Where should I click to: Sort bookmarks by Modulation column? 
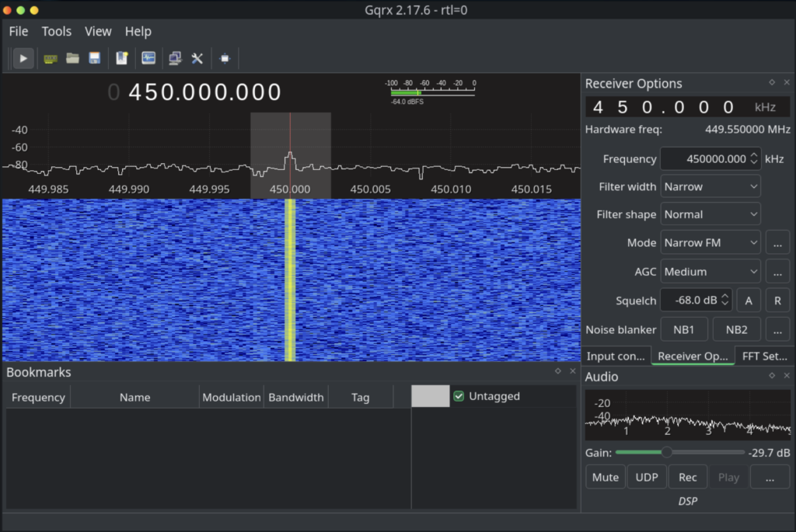pos(232,397)
